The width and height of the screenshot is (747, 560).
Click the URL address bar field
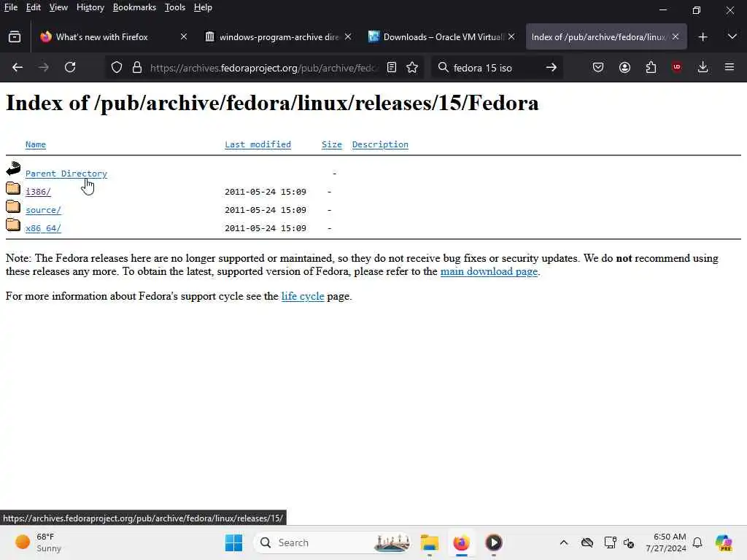click(x=263, y=68)
